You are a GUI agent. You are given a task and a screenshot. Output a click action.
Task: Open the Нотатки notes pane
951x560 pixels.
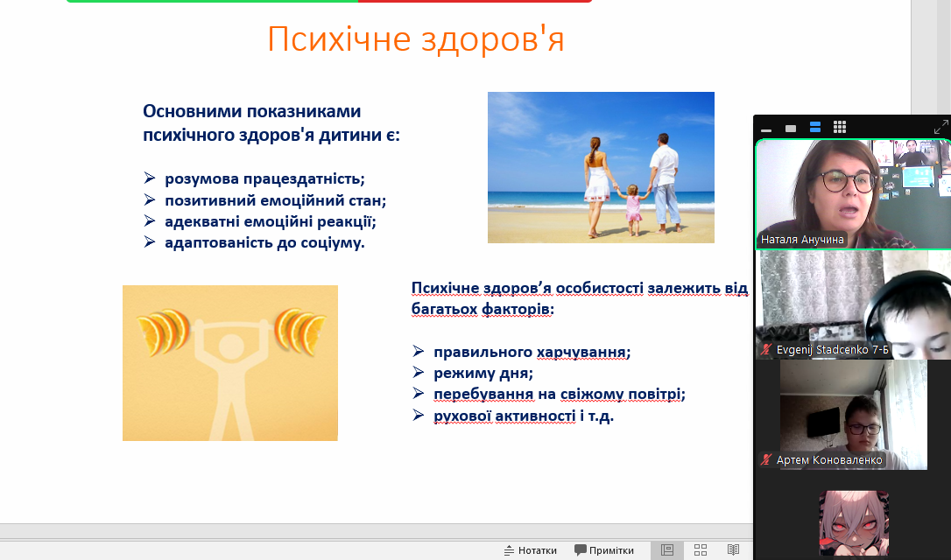(x=530, y=550)
